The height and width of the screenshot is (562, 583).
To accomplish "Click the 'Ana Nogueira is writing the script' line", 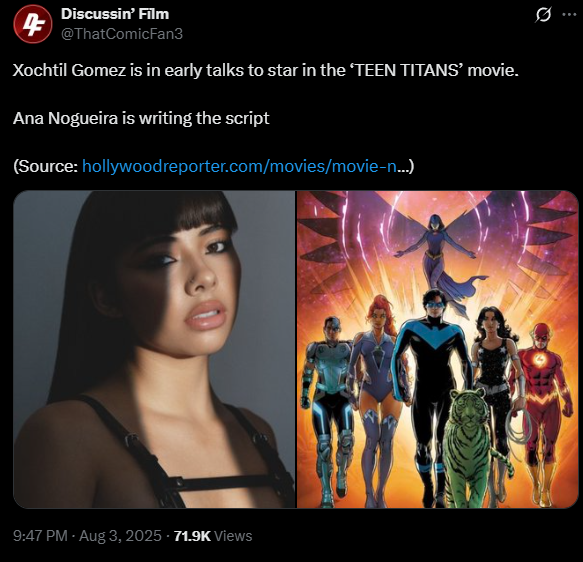I will point(141,118).
